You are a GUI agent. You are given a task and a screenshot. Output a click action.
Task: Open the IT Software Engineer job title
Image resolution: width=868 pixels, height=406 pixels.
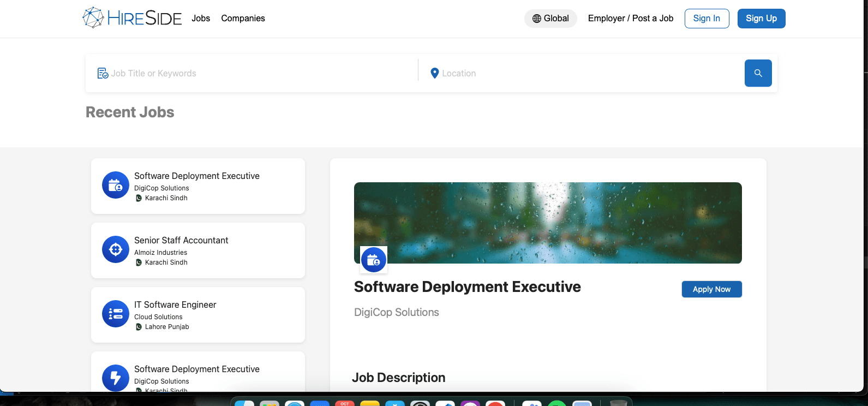coord(175,304)
